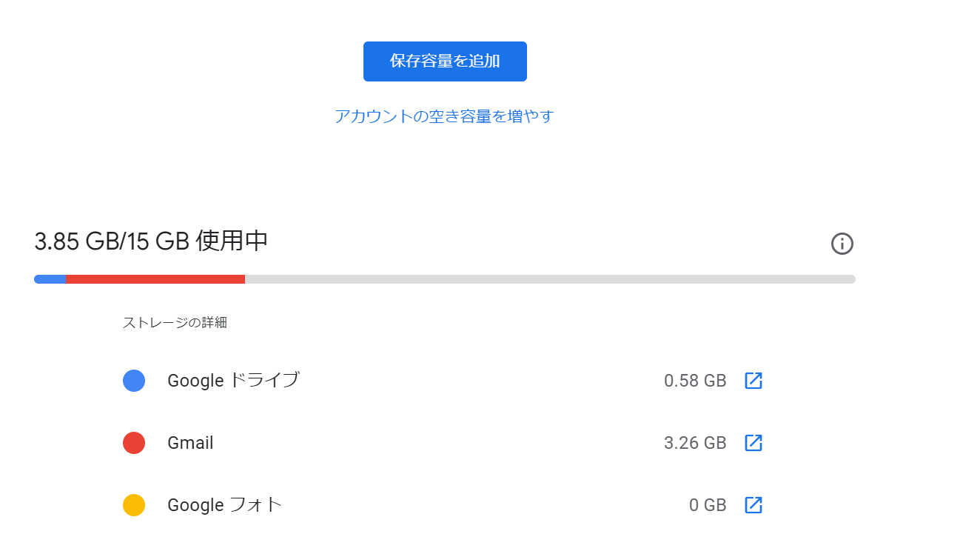Open the アカウントの空き容量を増やす link
980x554 pixels.
click(x=444, y=116)
